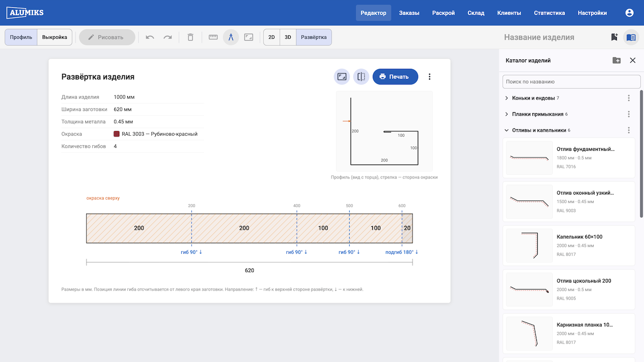Open more options in Развёртка card

click(x=430, y=77)
